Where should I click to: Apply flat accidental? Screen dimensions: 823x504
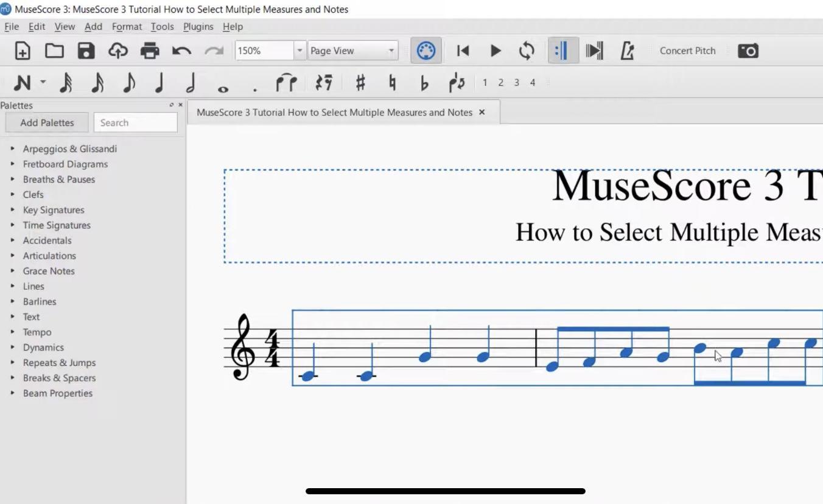[424, 82]
